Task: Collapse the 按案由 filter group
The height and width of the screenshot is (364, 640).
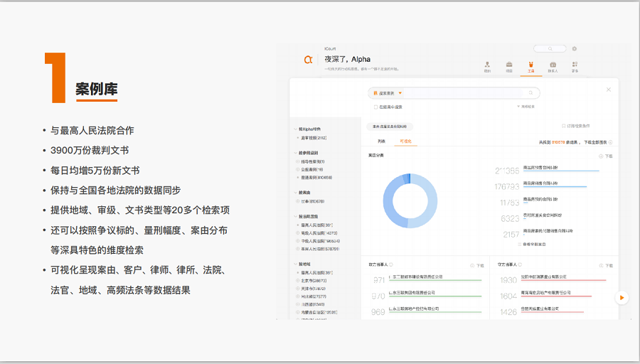Action: tap(296, 192)
